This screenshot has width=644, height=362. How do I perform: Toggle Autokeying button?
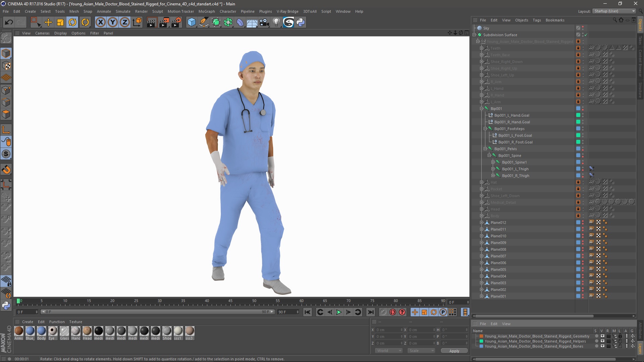pyautogui.click(x=393, y=312)
